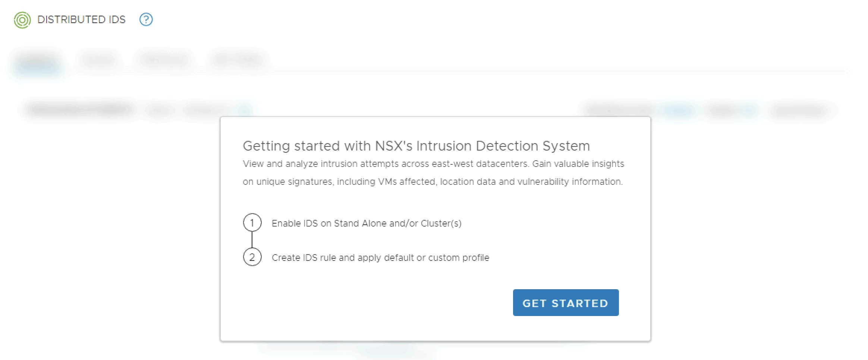
Task: Open help via the question mark icon
Action: pyautogui.click(x=146, y=19)
